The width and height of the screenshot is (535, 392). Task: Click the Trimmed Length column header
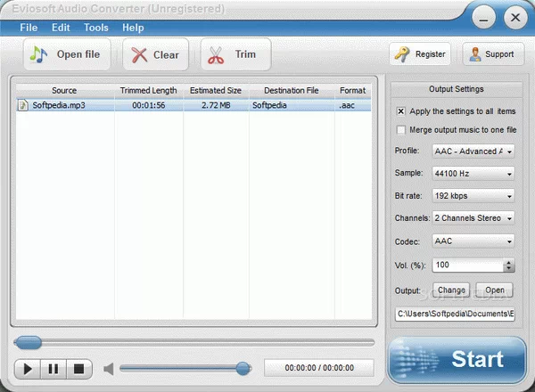(x=149, y=91)
